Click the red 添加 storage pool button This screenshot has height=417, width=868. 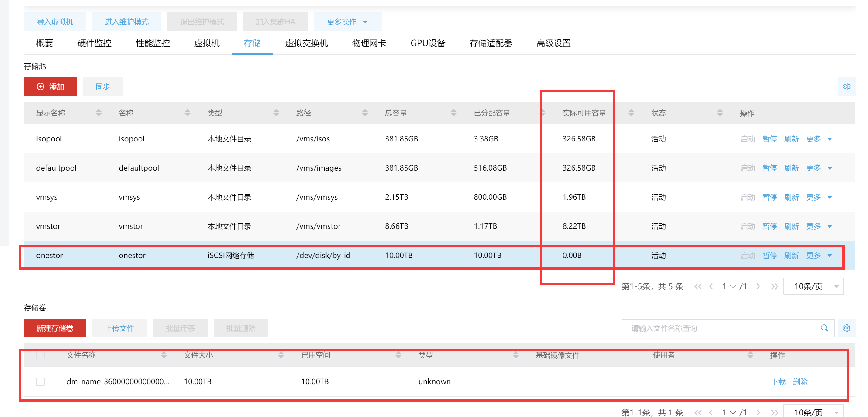50,87
